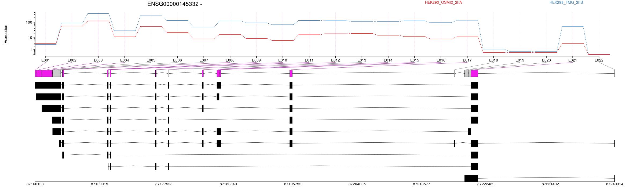Screen dimensions: 644x188
Task: Click exon label E002
Action: [x=72, y=60]
